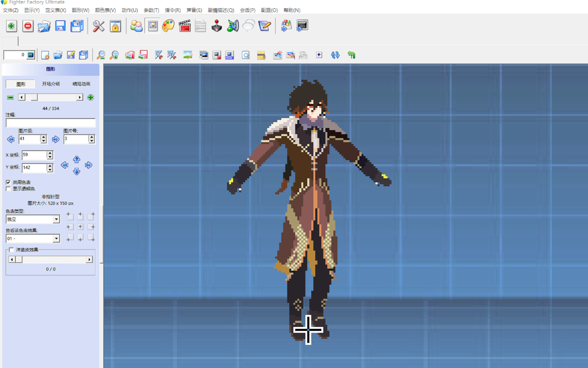Open the 文件(Z) menu
588x368 pixels.
[x=11, y=10]
